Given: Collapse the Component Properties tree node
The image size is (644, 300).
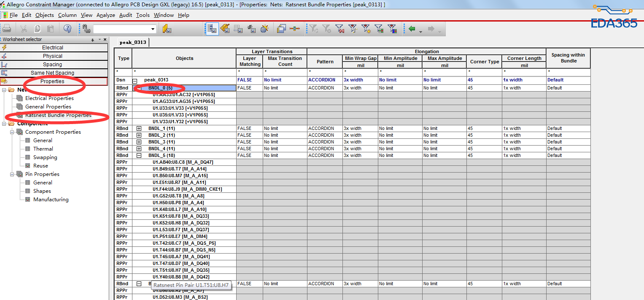Looking at the screenshot, I should tap(13, 132).
